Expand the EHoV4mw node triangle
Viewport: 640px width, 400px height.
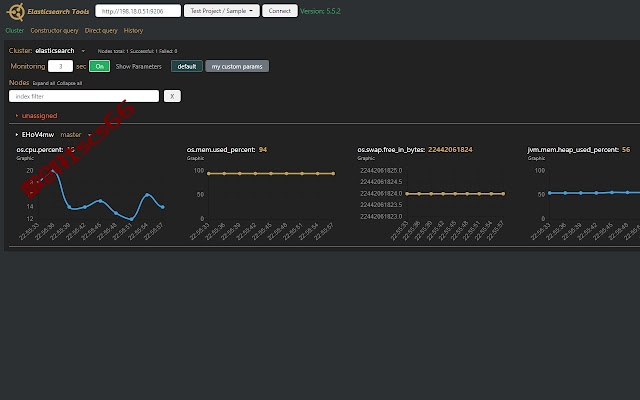pos(17,134)
